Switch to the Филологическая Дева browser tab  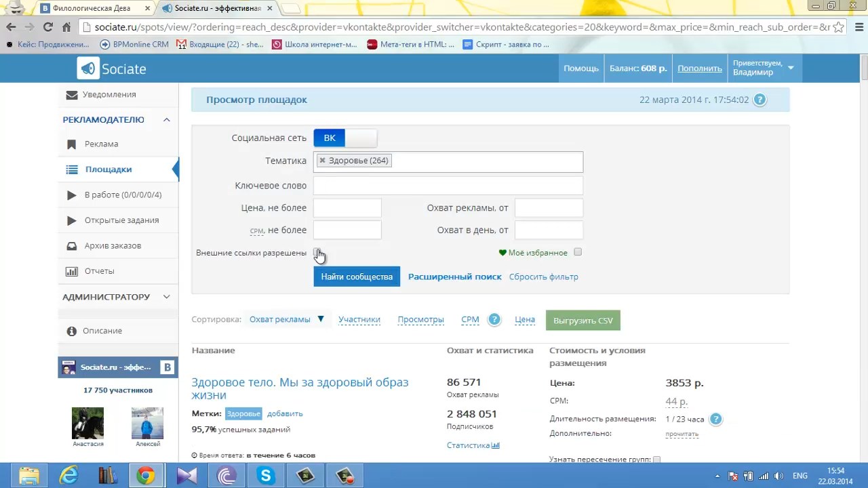click(x=95, y=8)
